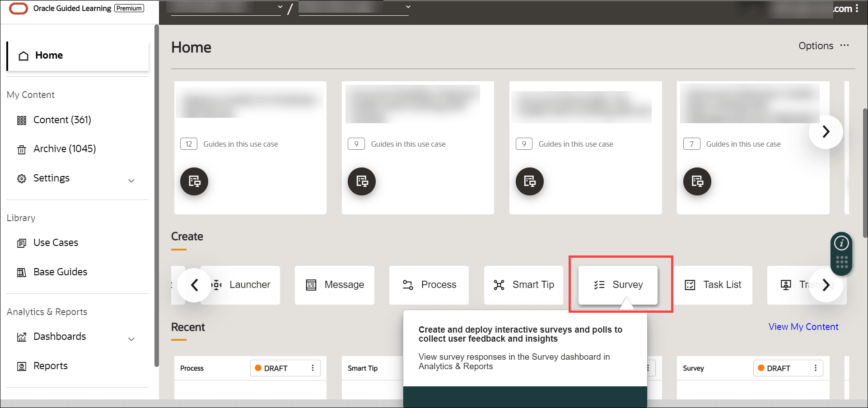The image size is (868, 408).
Task: Show more Create items with right arrow
Action: [826, 285]
